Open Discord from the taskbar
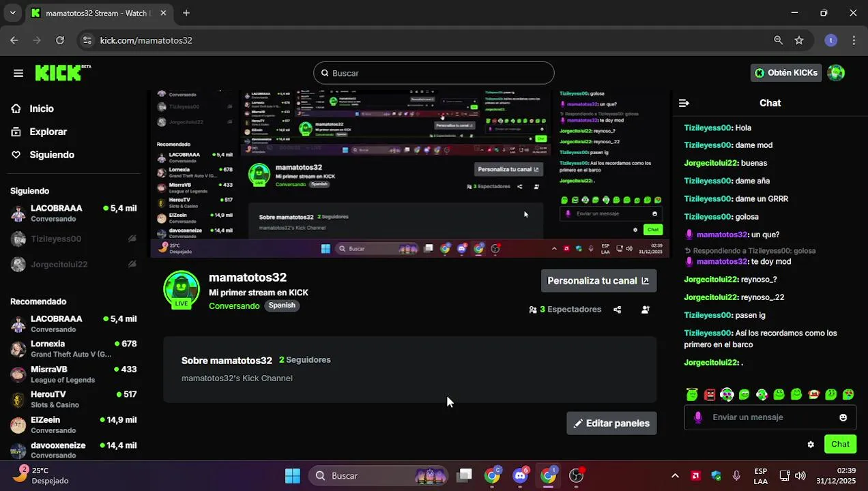The width and height of the screenshot is (868, 491). click(521, 475)
